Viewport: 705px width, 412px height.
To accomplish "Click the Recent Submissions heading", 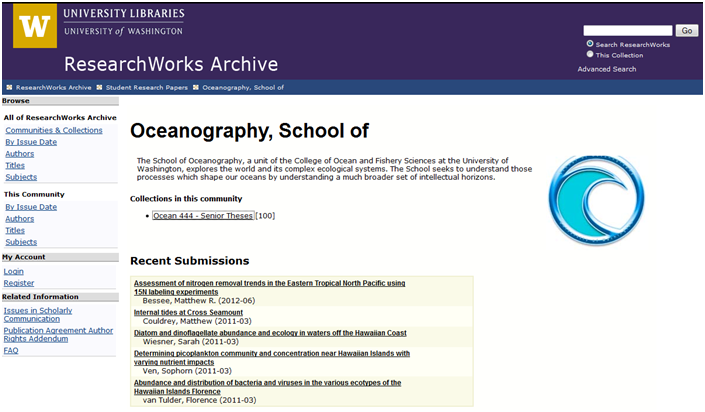I will [190, 261].
